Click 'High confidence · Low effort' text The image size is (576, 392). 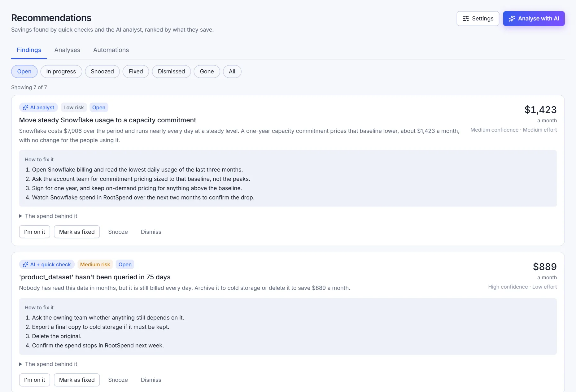point(522,287)
